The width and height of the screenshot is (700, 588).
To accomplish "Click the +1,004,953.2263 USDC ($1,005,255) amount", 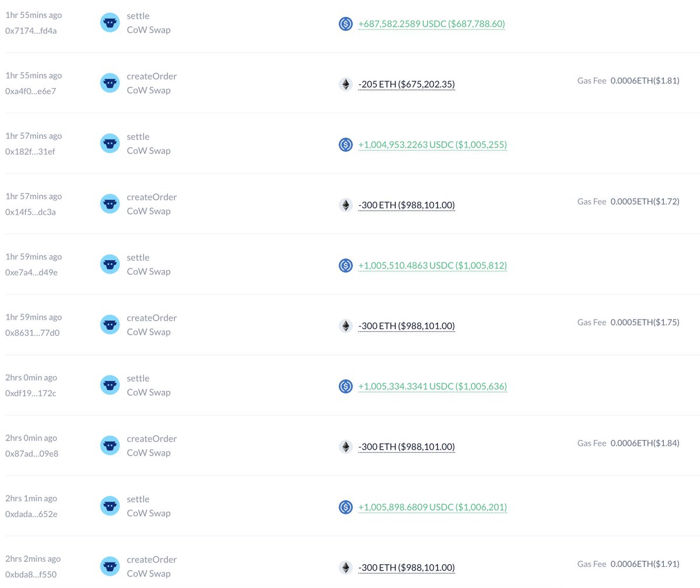I will (433, 145).
